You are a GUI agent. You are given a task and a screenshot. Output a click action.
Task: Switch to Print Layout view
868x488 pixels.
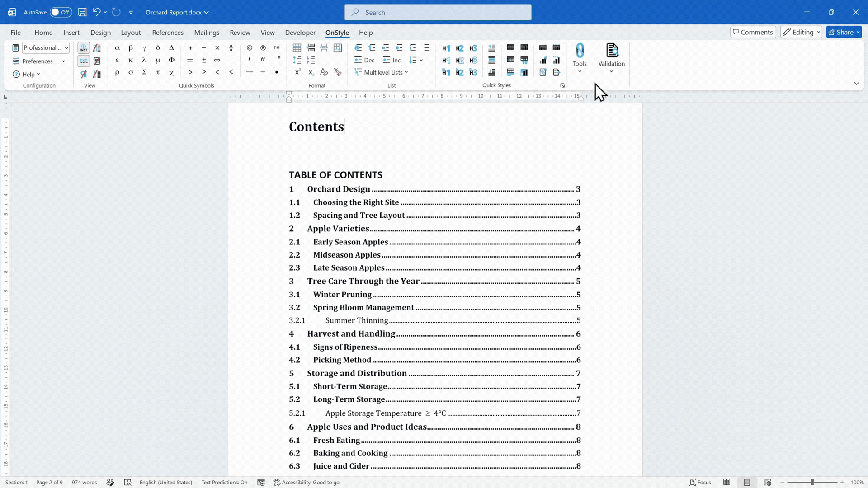tap(747, 483)
